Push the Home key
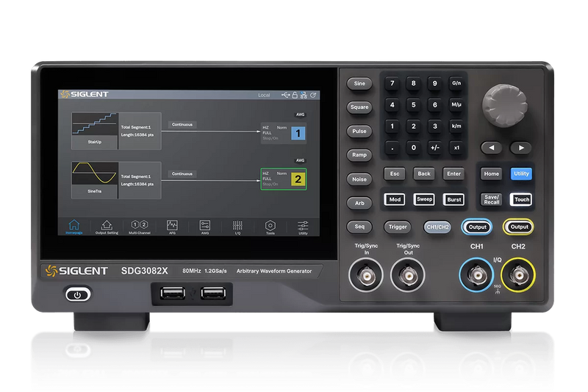588x392 pixels. (x=491, y=174)
